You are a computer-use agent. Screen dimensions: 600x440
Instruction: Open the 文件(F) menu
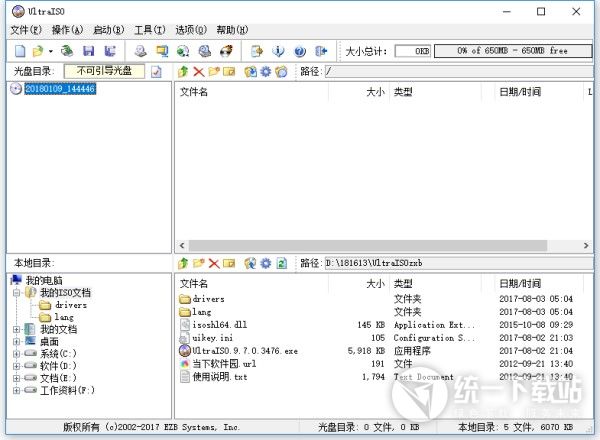pos(26,30)
